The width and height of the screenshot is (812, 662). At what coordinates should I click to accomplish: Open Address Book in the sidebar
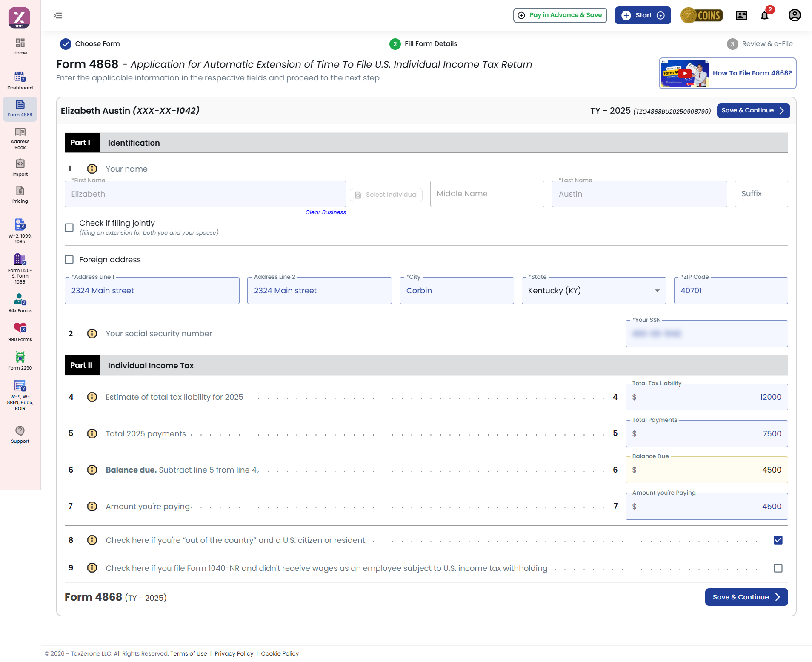point(20,138)
